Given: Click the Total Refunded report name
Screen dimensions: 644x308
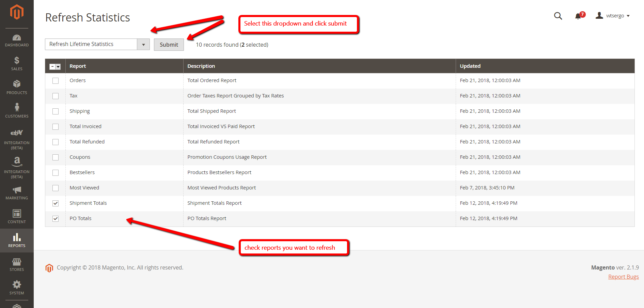Looking at the screenshot, I should coord(87,142).
